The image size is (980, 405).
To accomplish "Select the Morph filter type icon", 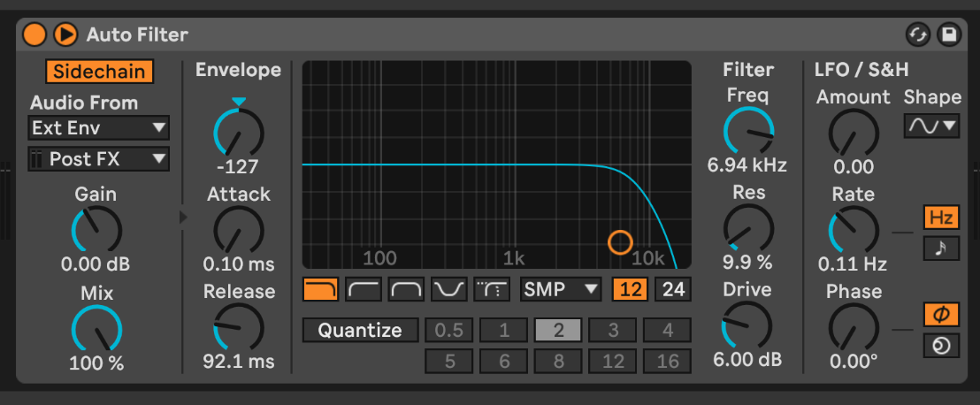I will [x=492, y=289].
